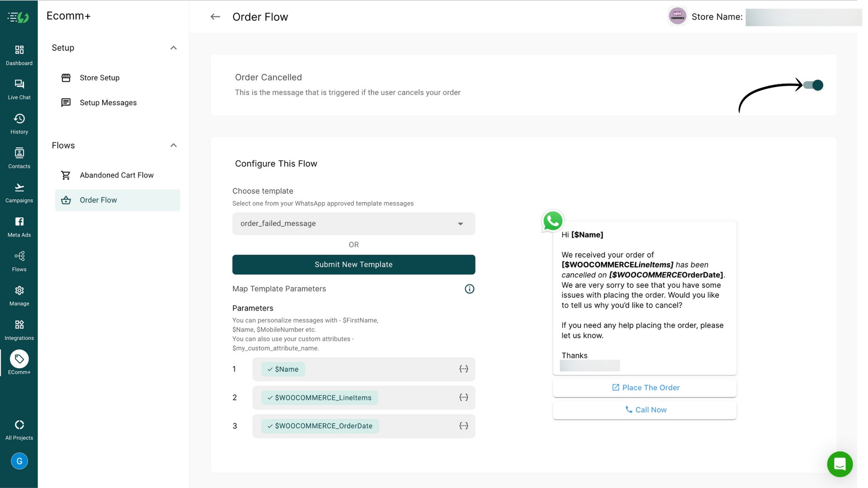Open the Dashboard panel
This screenshot has height=488, width=868.
tap(19, 53)
